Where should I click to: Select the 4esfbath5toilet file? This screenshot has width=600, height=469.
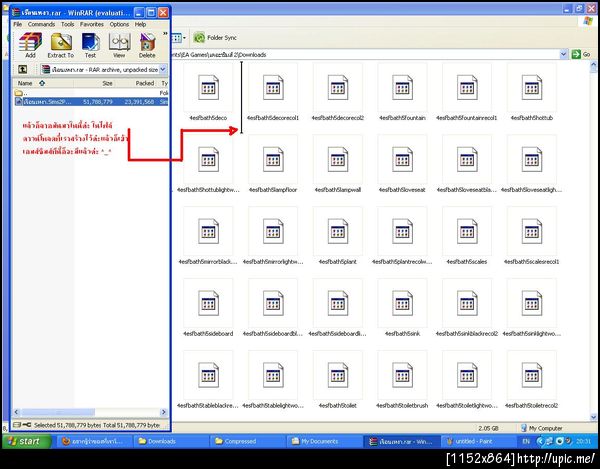338,379
